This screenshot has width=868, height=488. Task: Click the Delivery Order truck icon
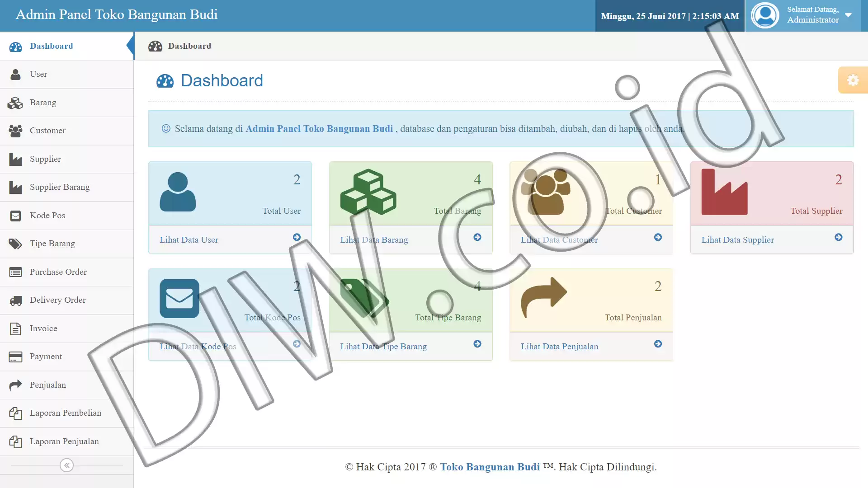(x=15, y=300)
